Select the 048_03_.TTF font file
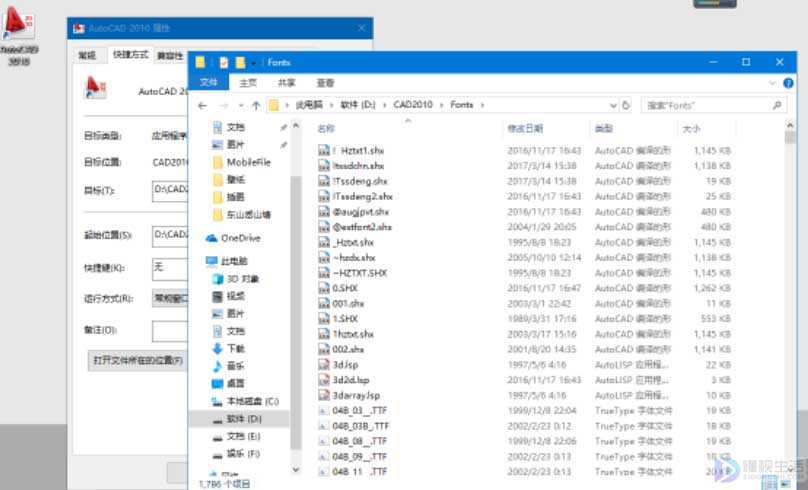Screen dimensions: 808x490 tap(359, 411)
